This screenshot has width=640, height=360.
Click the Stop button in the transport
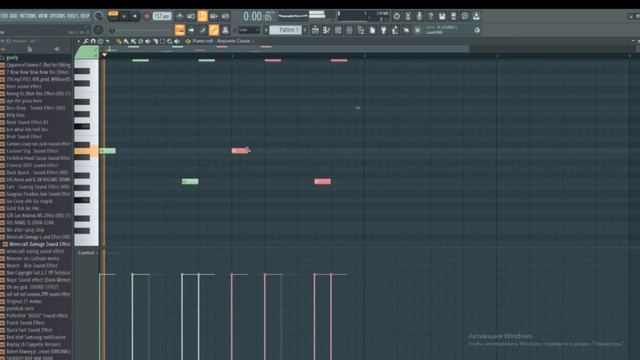pyautogui.click(x=135, y=16)
